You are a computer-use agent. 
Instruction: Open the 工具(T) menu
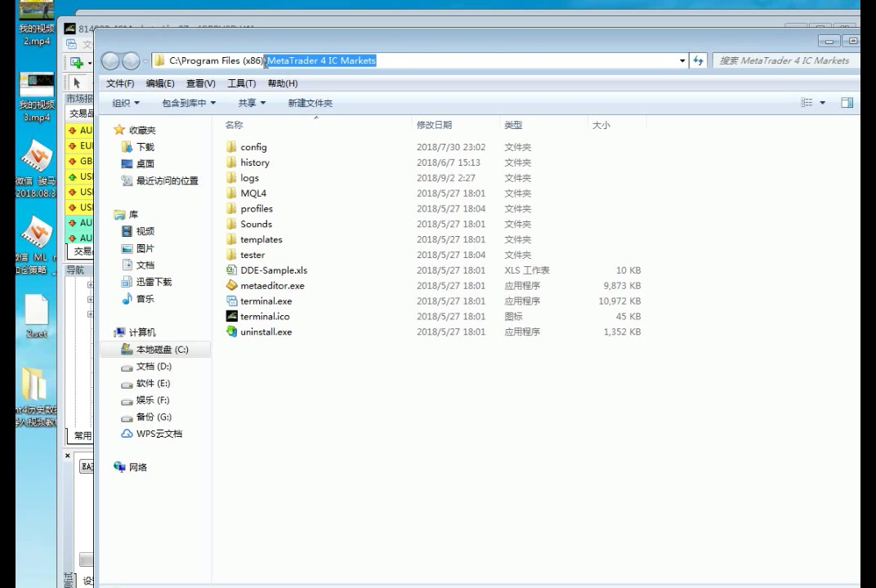point(243,82)
